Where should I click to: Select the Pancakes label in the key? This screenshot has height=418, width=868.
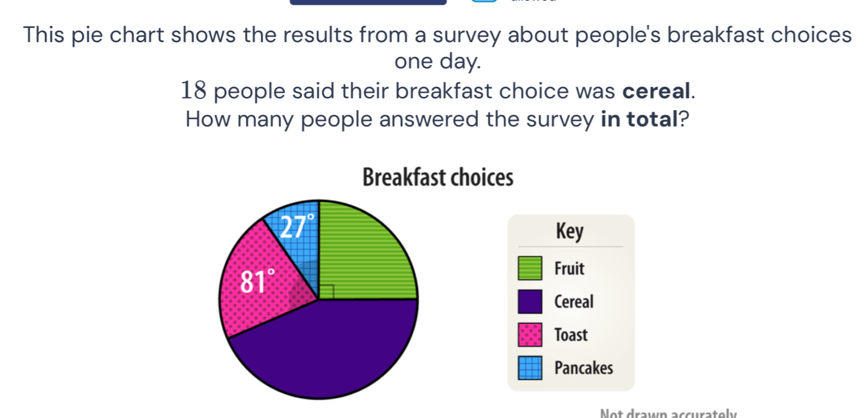pyautogui.click(x=583, y=368)
